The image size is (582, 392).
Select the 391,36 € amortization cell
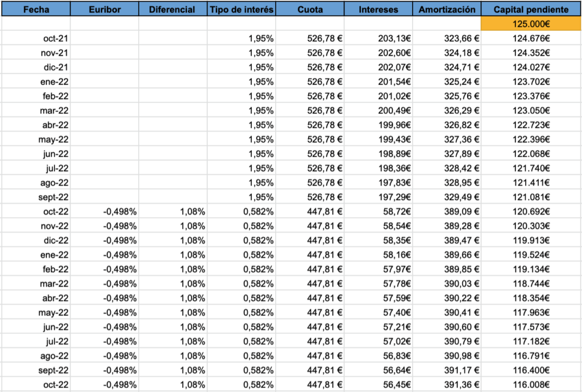pyautogui.click(x=461, y=385)
